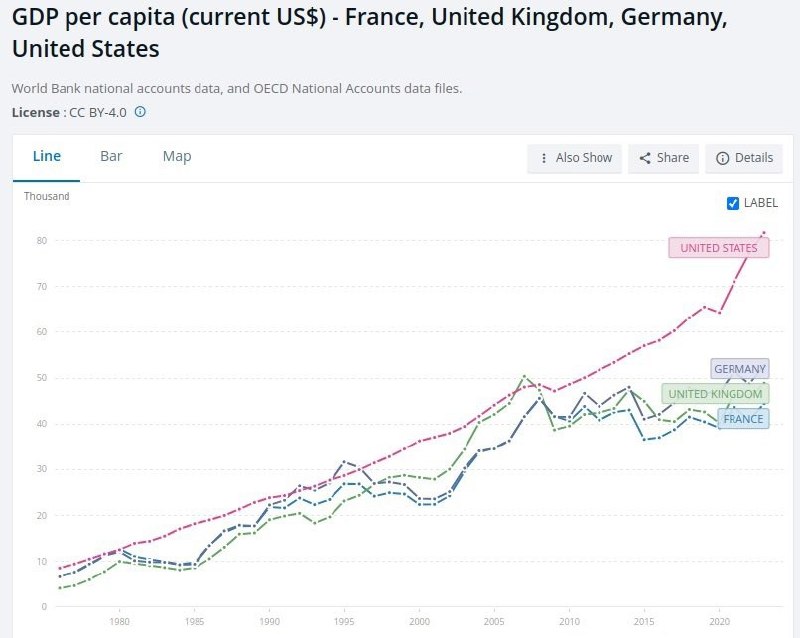
Task: Switch to the Bar chart tab
Action: click(x=111, y=156)
